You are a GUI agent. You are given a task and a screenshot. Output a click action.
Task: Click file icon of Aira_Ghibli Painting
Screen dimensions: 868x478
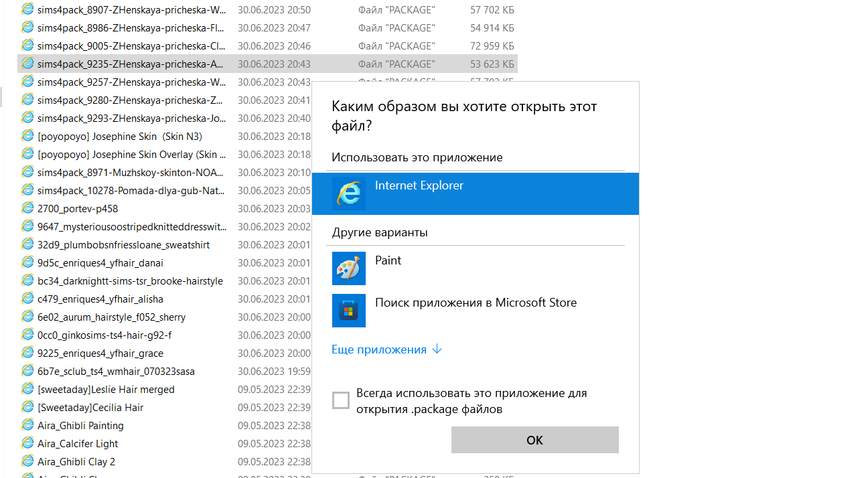click(27, 425)
